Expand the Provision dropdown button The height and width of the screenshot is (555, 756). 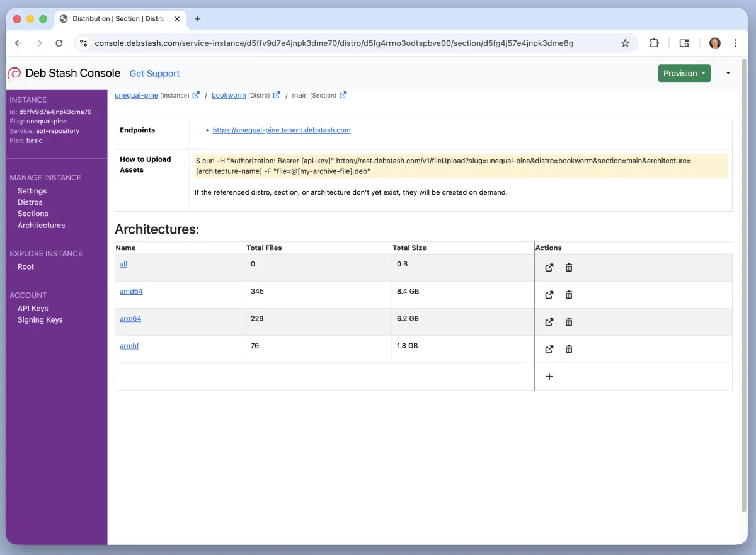[684, 73]
